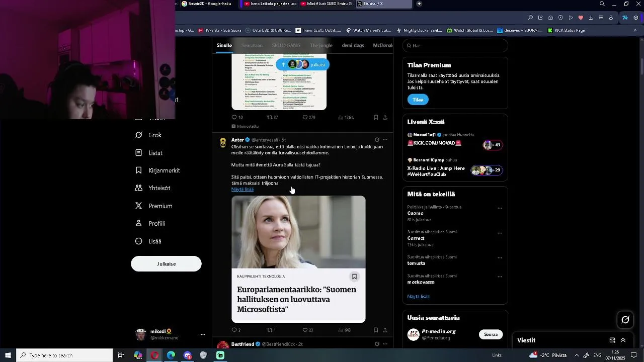The width and height of the screenshot is (644, 362).
Task: Click Windows taskbar search box
Action: [64, 355]
